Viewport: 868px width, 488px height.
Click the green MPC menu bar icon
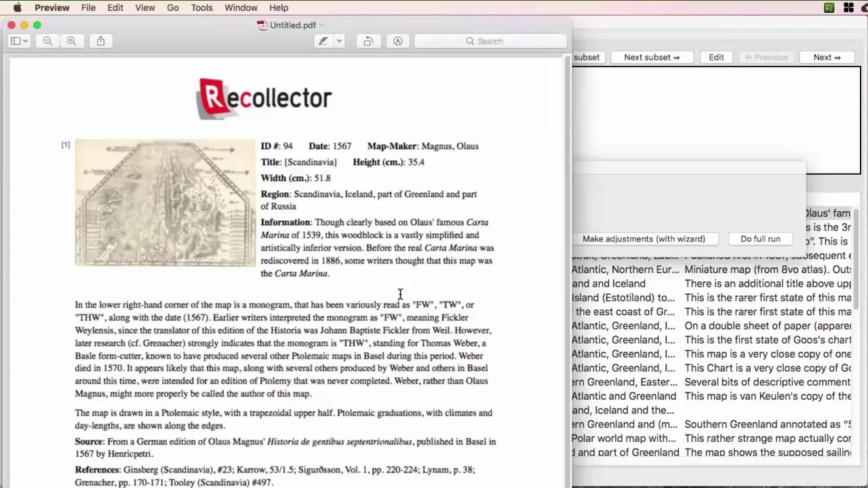point(829,7)
